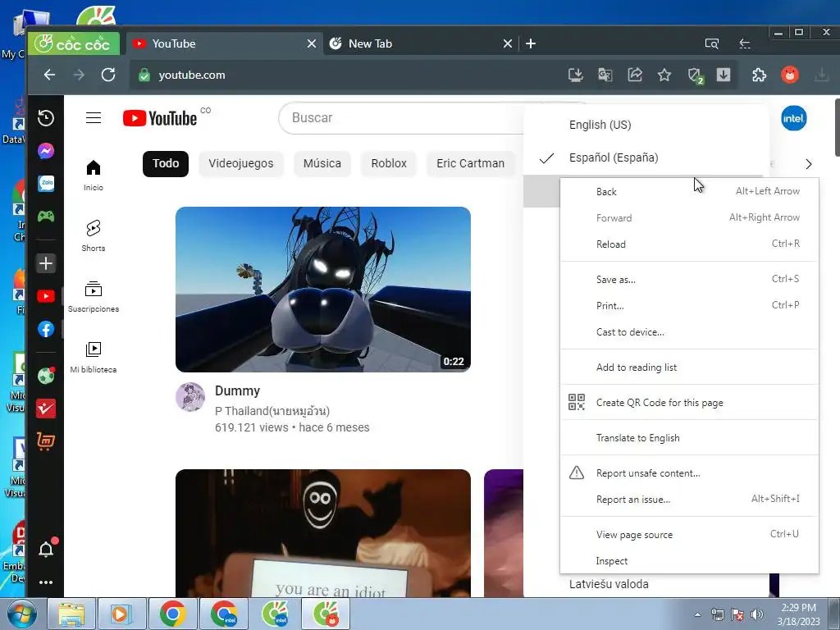
Task: Open the ad-block shield icon
Action: [695, 75]
